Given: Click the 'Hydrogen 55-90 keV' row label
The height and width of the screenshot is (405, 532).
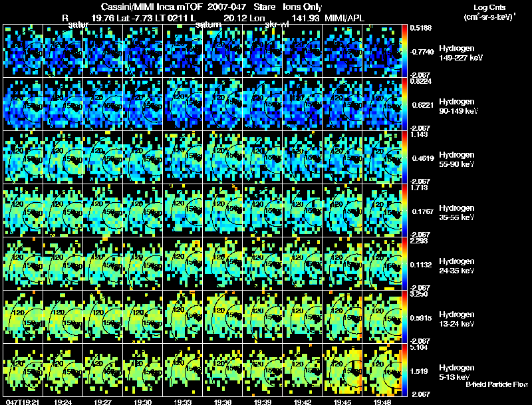Looking at the screenshot, I should pos(457,160).
